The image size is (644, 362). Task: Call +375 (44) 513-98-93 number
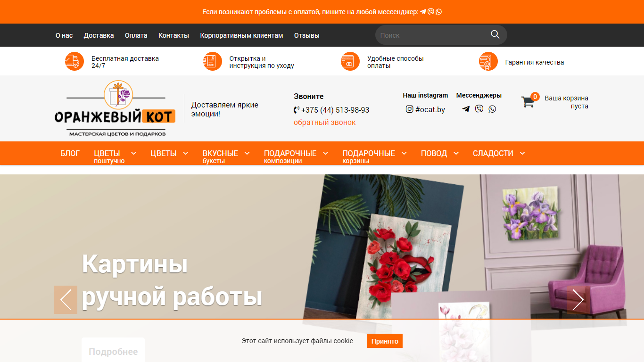(335, 110)
